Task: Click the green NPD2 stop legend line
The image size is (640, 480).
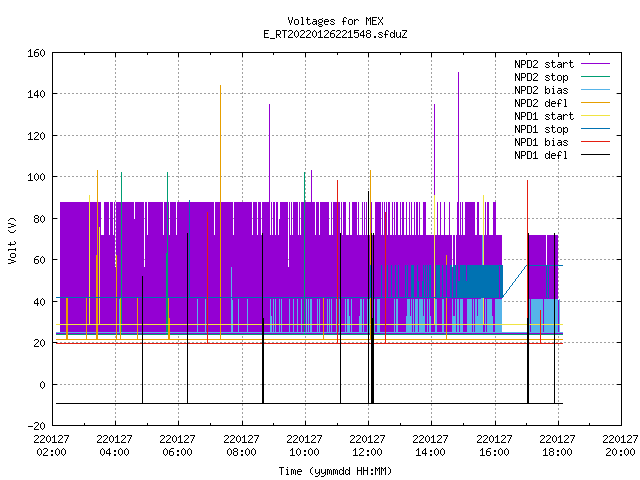Action: pos(596,77)
